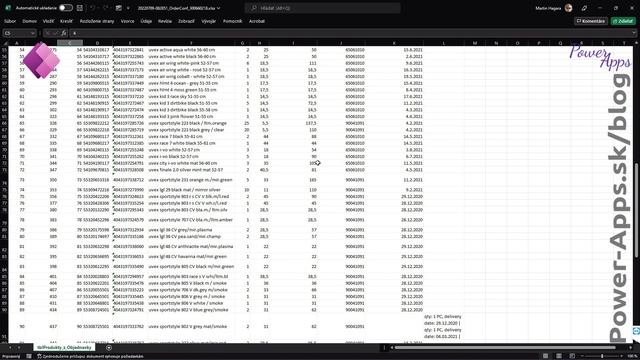This screenshot has width=640, height=360.
Task: Click the formula bar cancel X icon
Action: (x=48, y=33)
